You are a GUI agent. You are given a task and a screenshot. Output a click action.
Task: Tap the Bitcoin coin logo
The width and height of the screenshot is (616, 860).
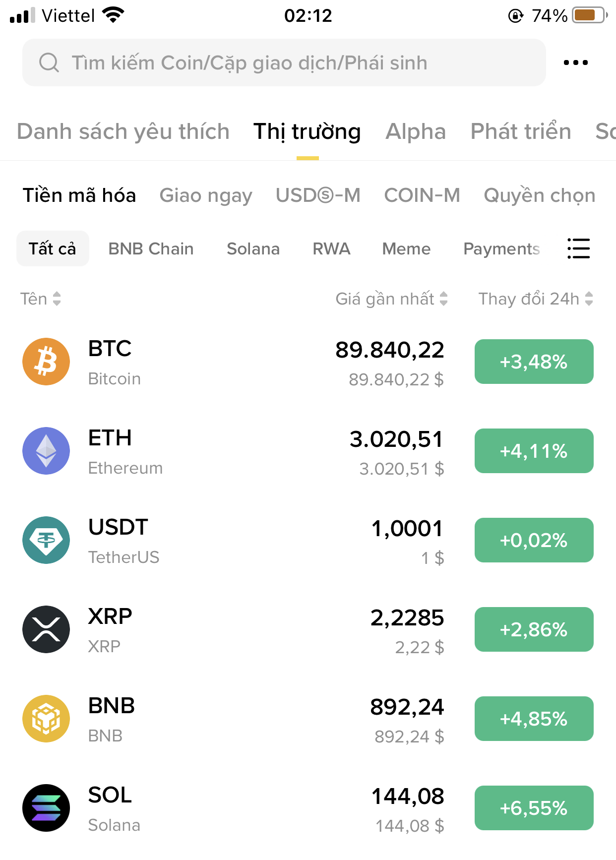46,362
